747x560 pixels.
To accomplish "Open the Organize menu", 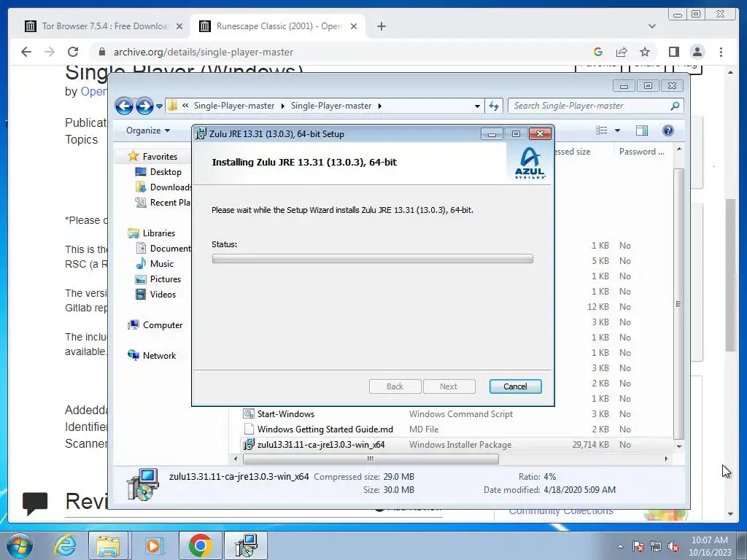I will [x=147, y=131].
